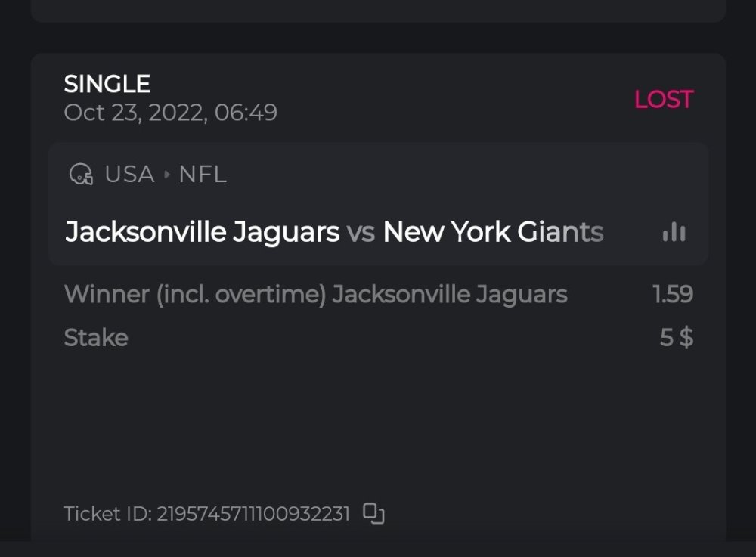Select New York Giants team name
Screen dimensions: 756x557
click(493, 232)
